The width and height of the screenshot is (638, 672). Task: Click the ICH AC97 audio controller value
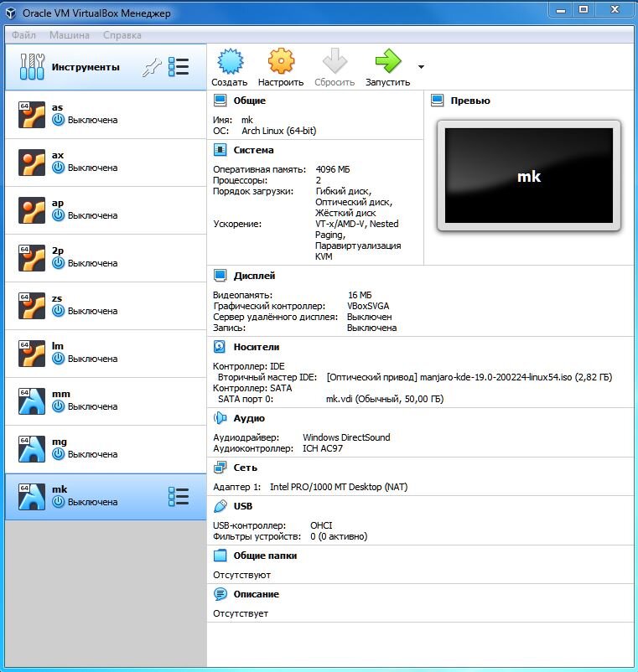tap(323, 448)
